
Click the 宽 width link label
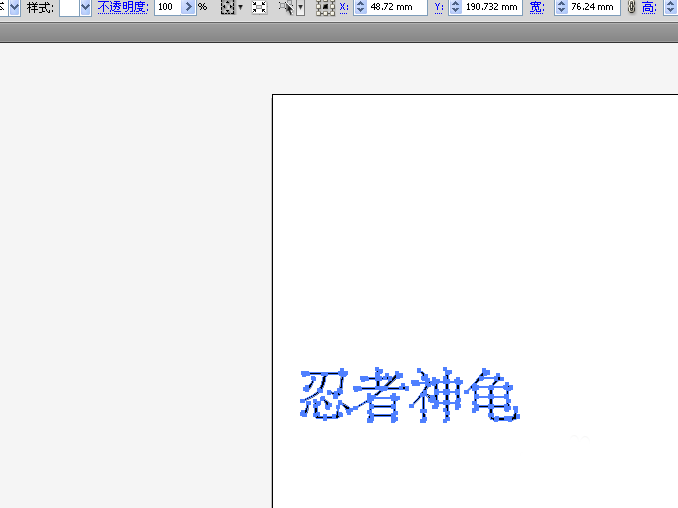click(x=537, y=7)
